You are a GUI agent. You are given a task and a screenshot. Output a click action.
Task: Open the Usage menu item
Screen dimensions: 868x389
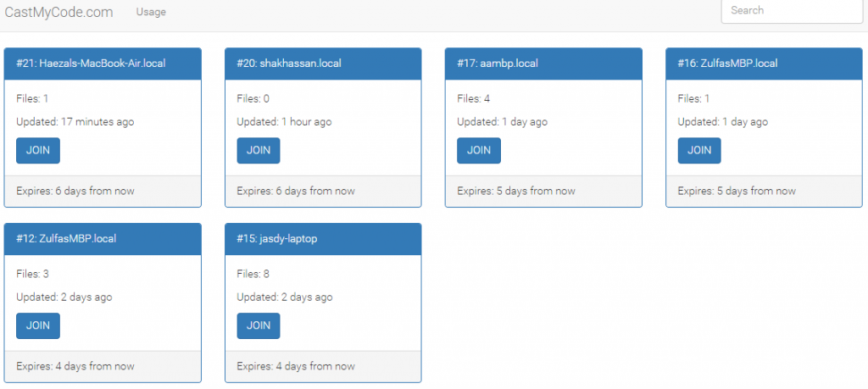coord(151,12)
